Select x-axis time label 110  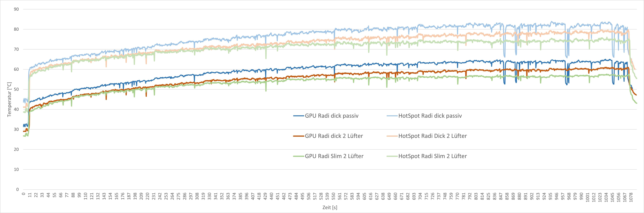[86, 196]
